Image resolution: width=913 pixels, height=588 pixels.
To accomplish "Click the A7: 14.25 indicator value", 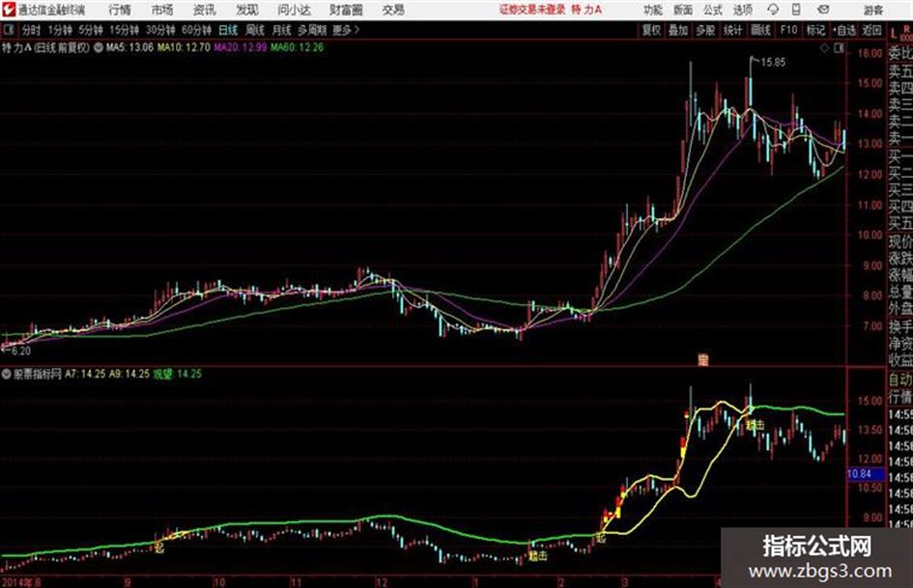I will [x=86, y=374].
